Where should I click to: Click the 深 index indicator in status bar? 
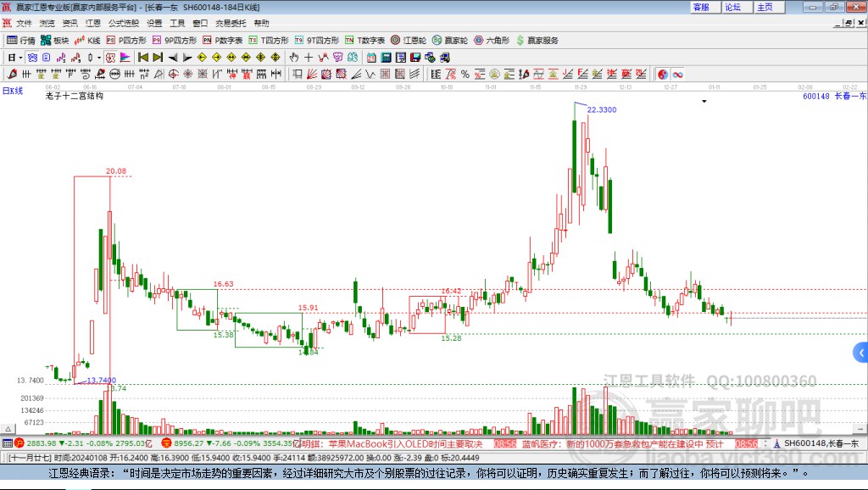pyautogui.click(x=166, y=443)
